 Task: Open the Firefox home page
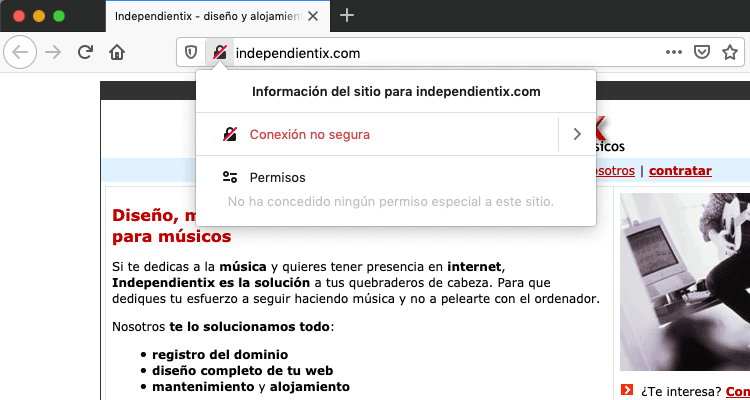(x=117, y=52)
